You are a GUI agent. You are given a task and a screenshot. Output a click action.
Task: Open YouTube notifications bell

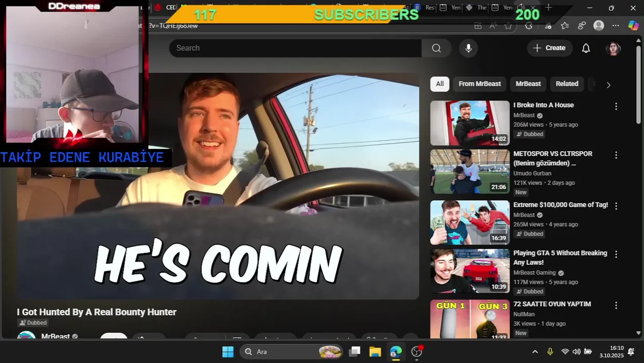pyautogui.click(x=586, y=48)
